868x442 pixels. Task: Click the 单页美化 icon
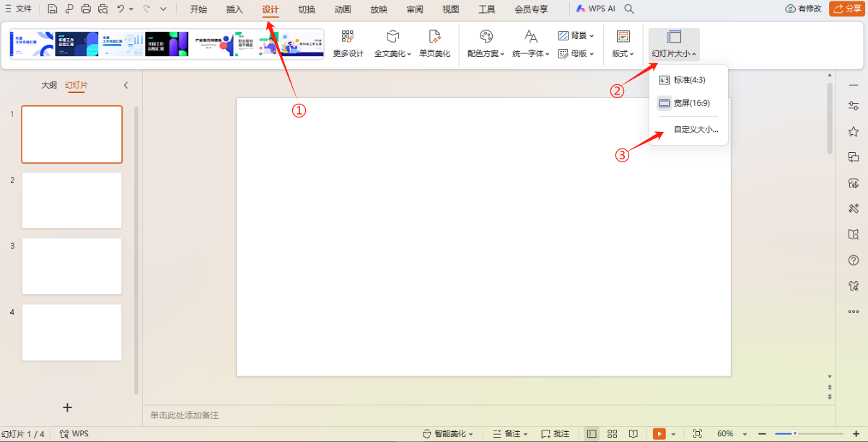click(434, 44)
